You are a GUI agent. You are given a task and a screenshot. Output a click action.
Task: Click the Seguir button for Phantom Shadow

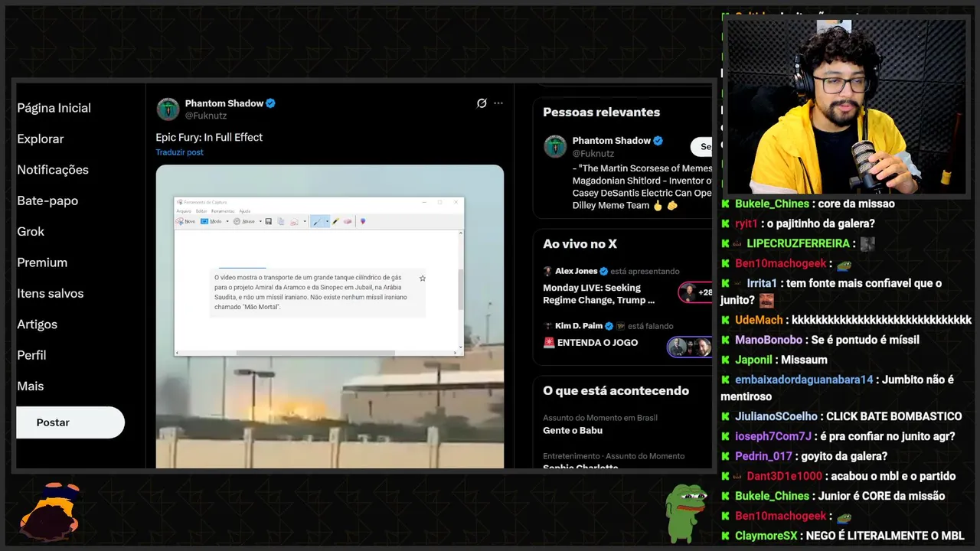pyautogui.click(x=701, y=147)
